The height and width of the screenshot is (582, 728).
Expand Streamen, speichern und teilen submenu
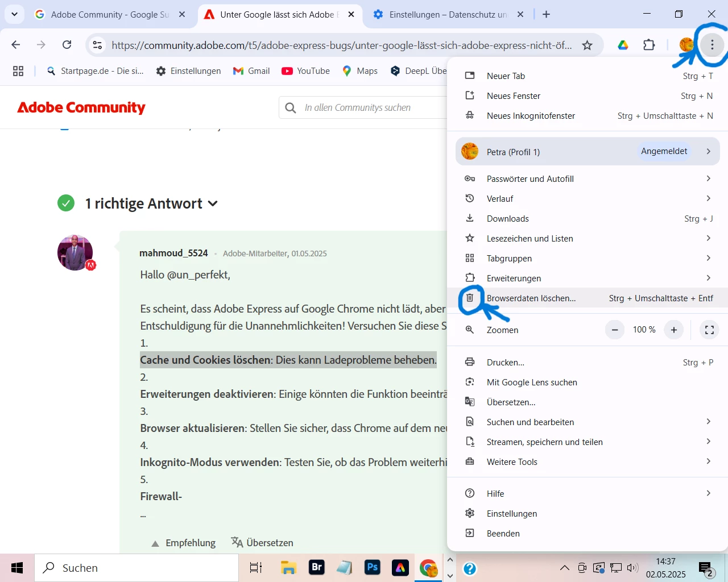tap(588, 442)
